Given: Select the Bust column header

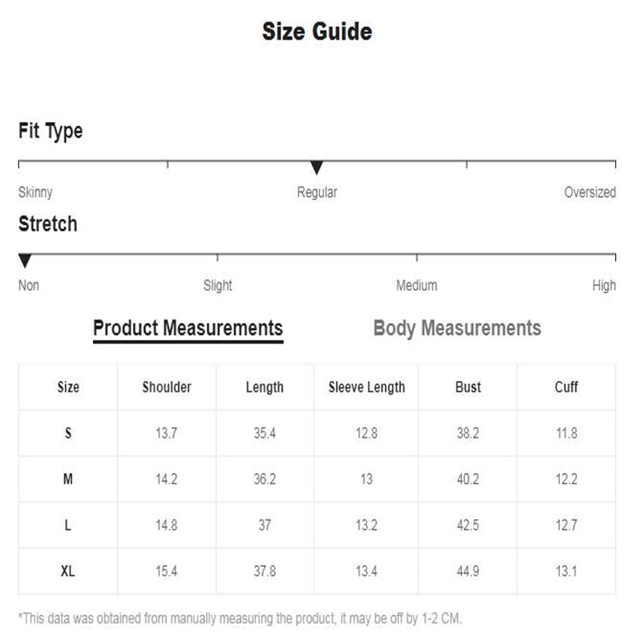Looking at the screenshot, I should (468, 387).
